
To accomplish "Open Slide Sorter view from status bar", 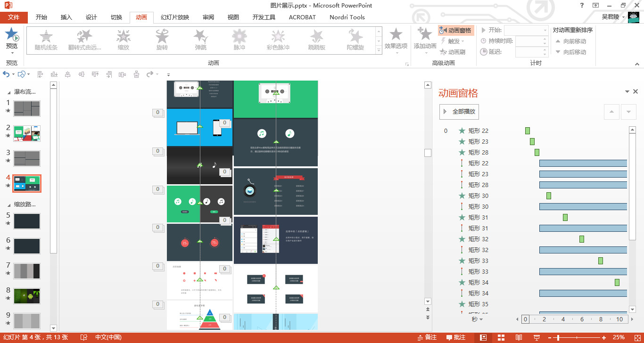I will (x=501, y=337).
